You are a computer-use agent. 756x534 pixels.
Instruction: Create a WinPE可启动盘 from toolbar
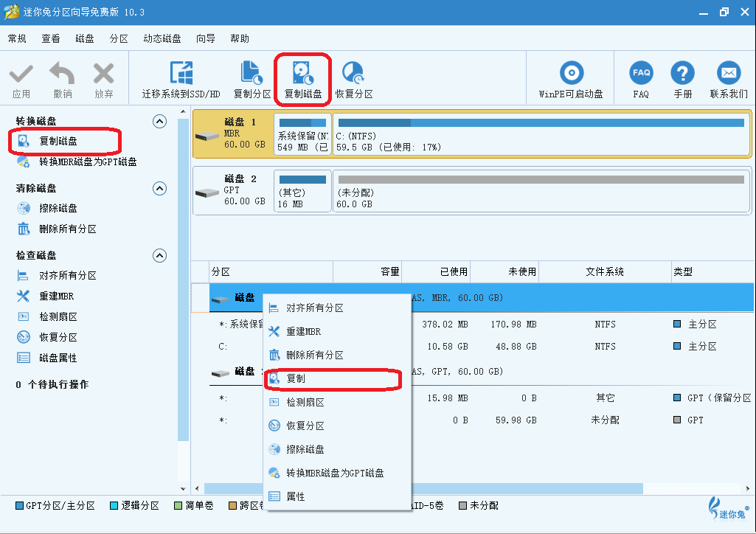point(571,80)
